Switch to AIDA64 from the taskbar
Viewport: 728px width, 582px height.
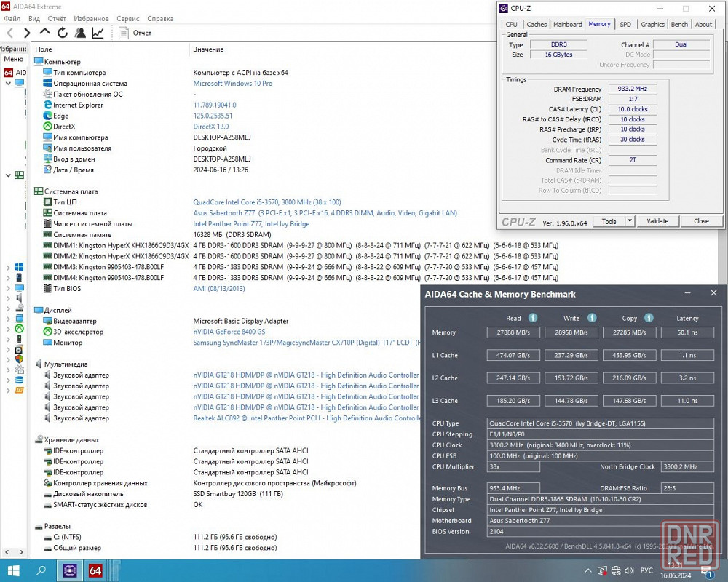(95, 570)
